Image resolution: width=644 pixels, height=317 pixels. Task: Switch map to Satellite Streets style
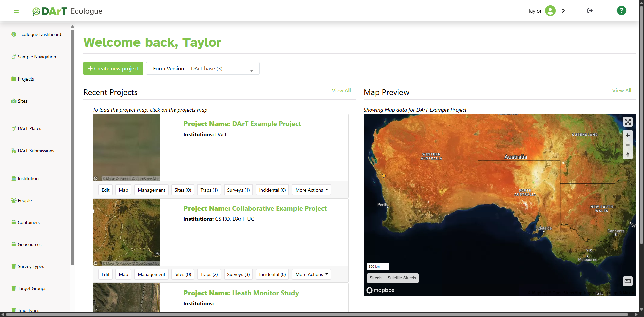pyautogui.click(x=401, y=278)
